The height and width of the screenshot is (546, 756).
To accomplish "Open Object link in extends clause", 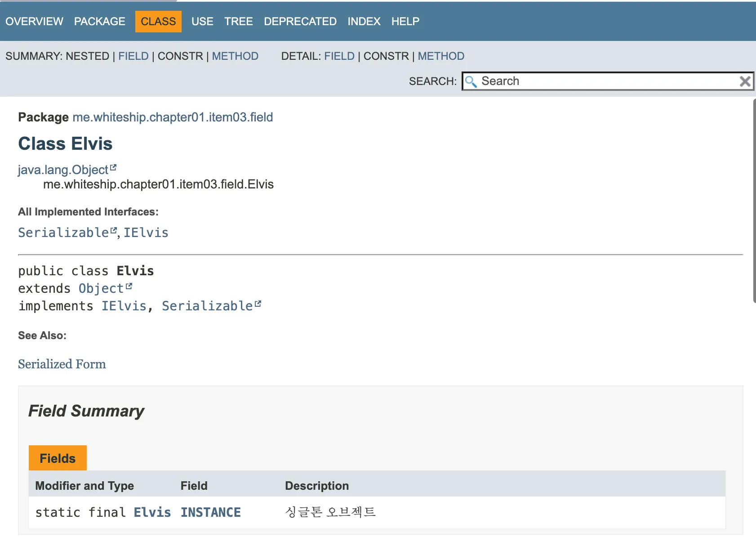I will tap(101, 288).
